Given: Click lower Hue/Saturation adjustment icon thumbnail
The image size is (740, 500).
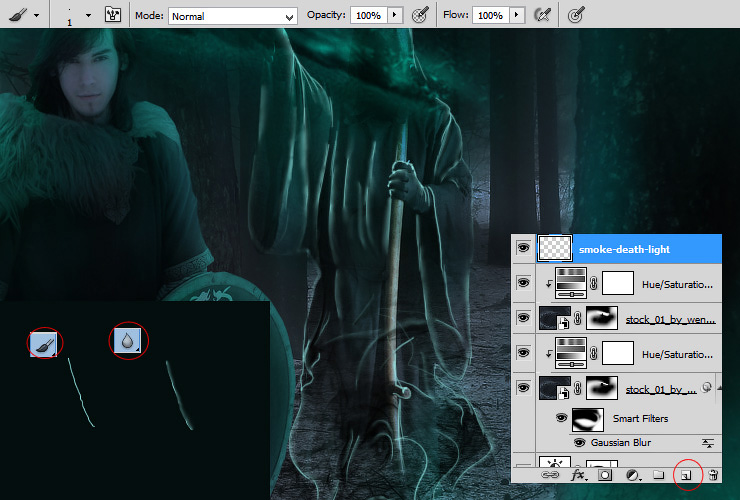Looking at the screenshot, I should click(571, 353).
